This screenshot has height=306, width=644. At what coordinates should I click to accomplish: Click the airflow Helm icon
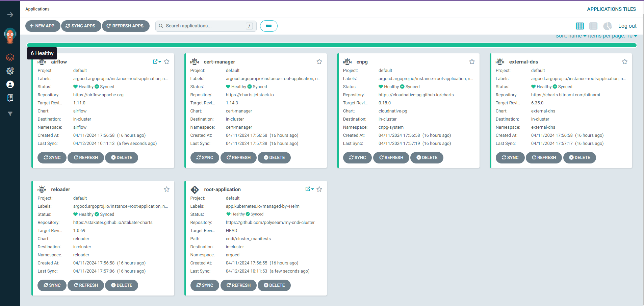pos(42,61)
